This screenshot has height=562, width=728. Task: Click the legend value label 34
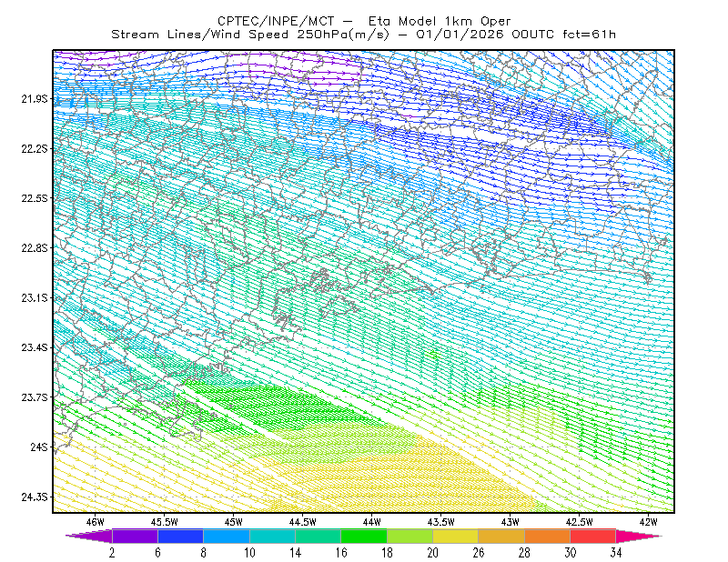[x=616, y=553]
